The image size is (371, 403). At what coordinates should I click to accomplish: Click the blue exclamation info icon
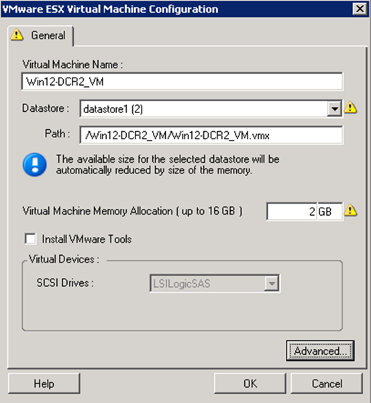coord(35,165)
